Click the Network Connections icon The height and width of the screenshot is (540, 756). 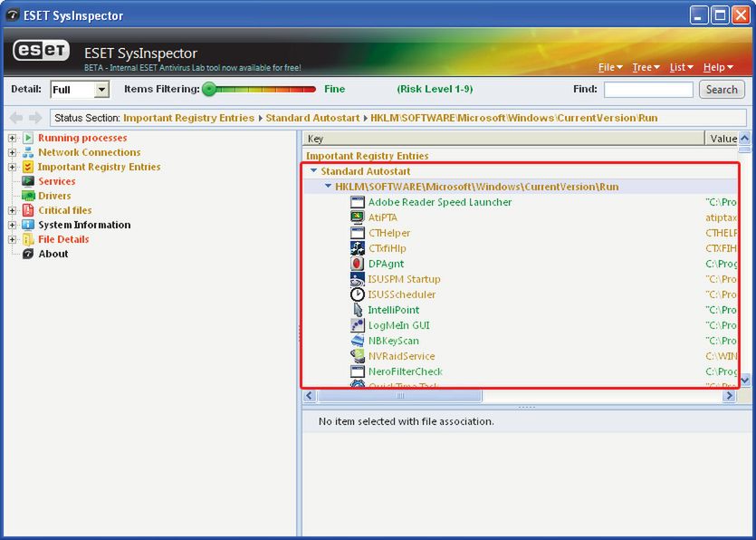pos(28,152)
